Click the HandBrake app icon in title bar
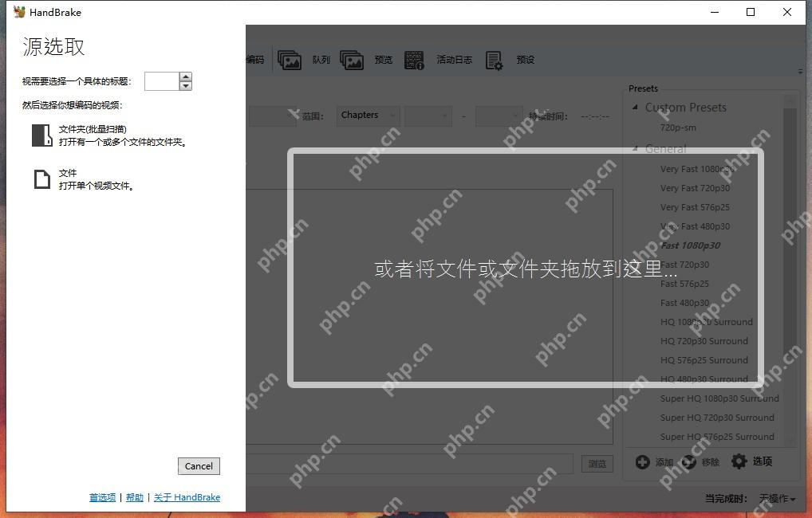The width and height of the screenshot is (812, 518). click(x=19, y=12)
